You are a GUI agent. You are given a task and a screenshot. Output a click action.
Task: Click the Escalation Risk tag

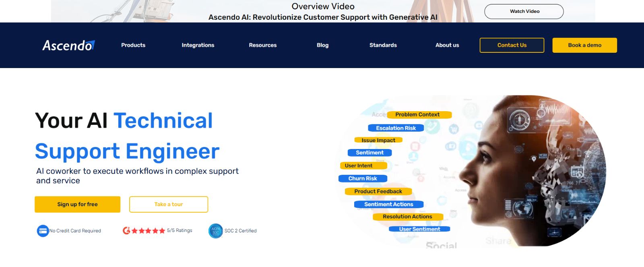(396, 128)
